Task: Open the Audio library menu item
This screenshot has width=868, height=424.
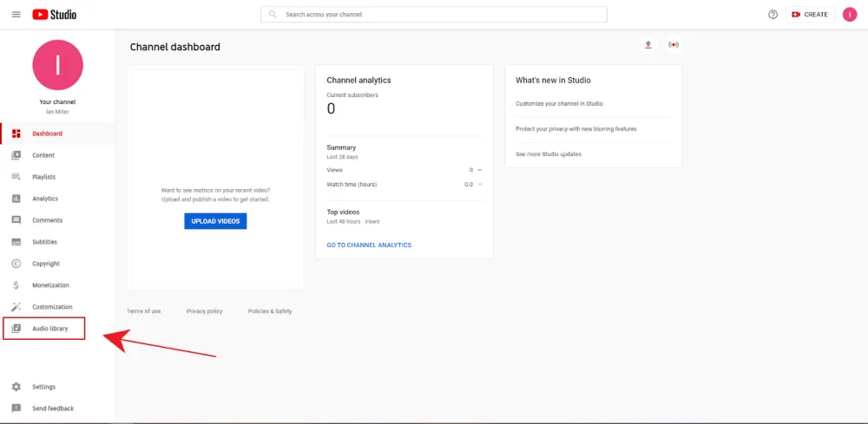Action: (x=49, y=329)
